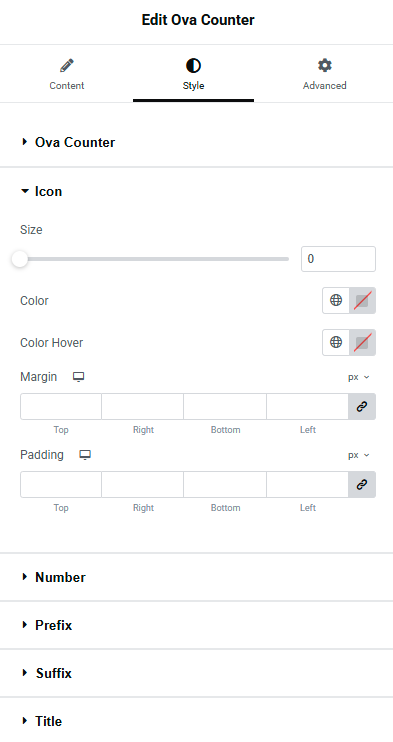Image resolution: width=393 pixels, height=742 pixels.
Task: Click the Margin Top input field
Action: pos(61,406)
